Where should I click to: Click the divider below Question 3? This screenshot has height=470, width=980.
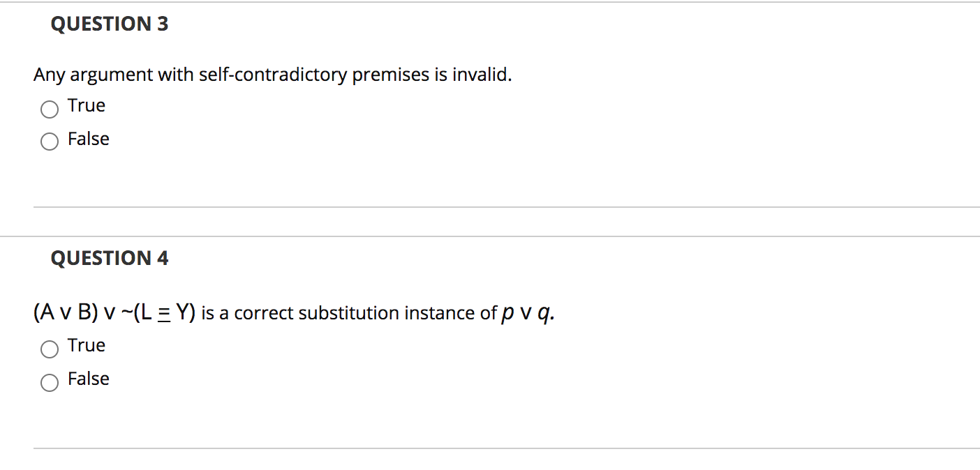tap(489, 206)
